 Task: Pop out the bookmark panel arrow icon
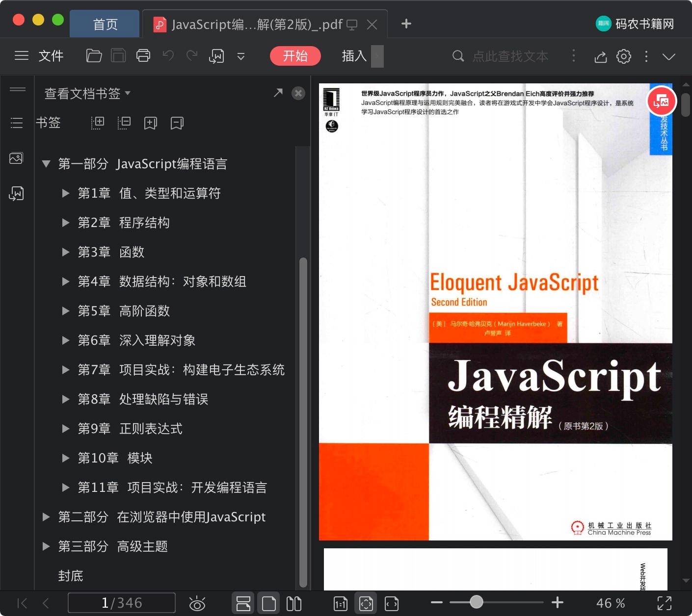[278, 93]
